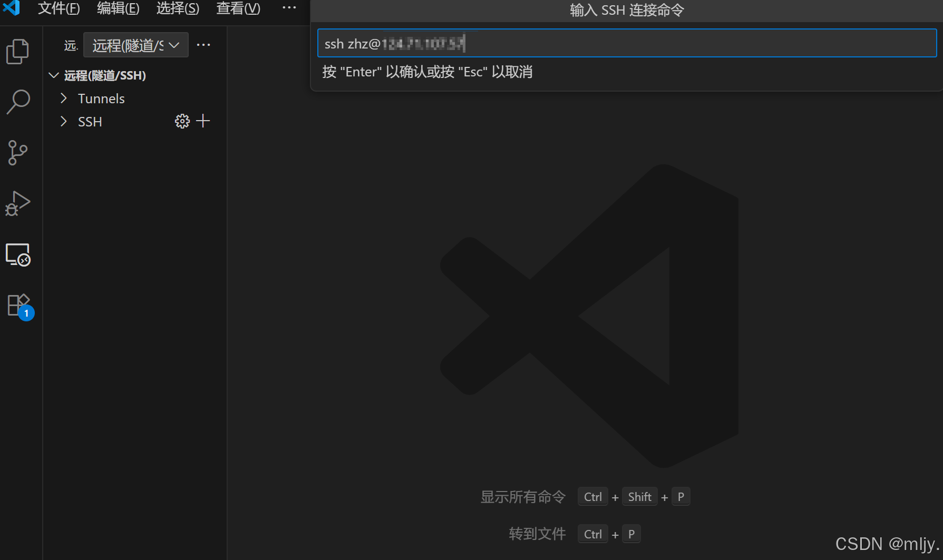Click the VS Code logo icon
The height and width of the screenshot is (560, 943).
pos(12,8)
